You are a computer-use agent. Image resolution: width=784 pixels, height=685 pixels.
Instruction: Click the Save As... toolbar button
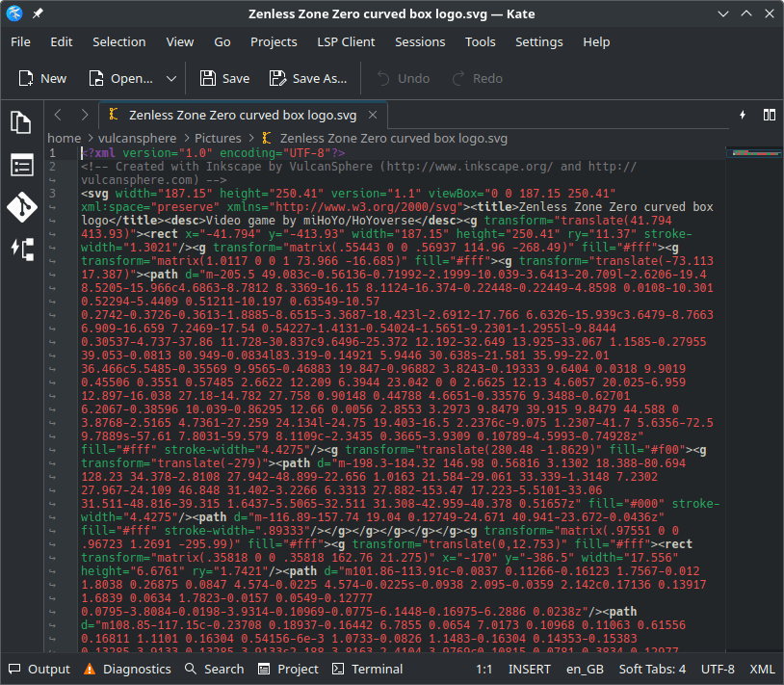tap(308, 78)
